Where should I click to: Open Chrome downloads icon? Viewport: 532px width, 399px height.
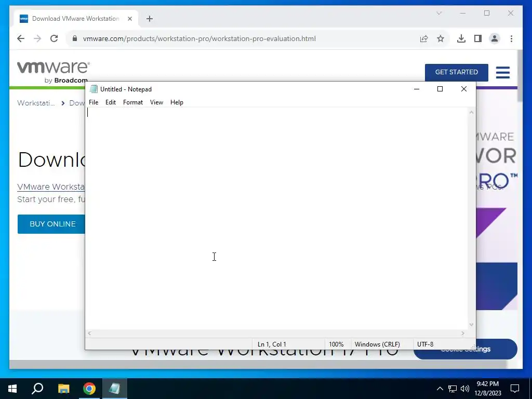(461, 38)
